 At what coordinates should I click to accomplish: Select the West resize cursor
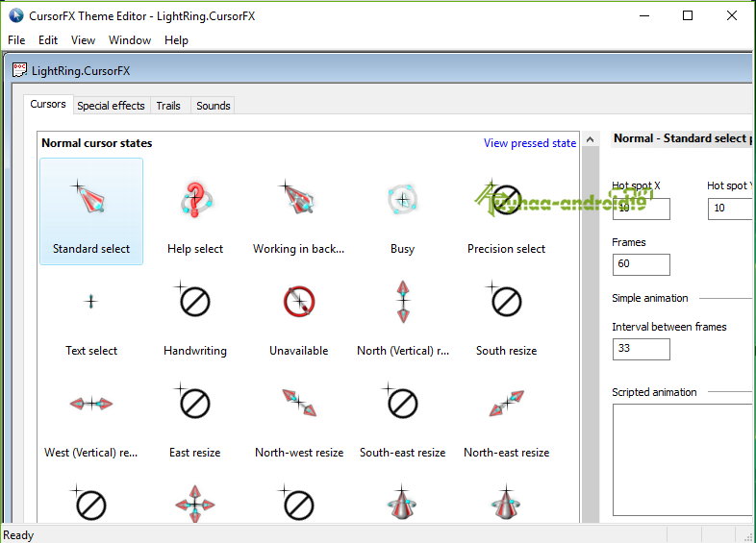91,418
